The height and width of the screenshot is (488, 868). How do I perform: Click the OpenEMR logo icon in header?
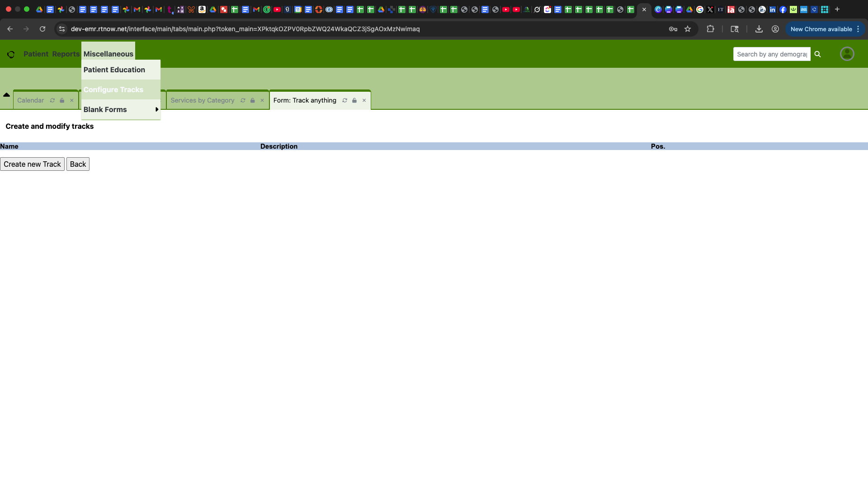11,54
